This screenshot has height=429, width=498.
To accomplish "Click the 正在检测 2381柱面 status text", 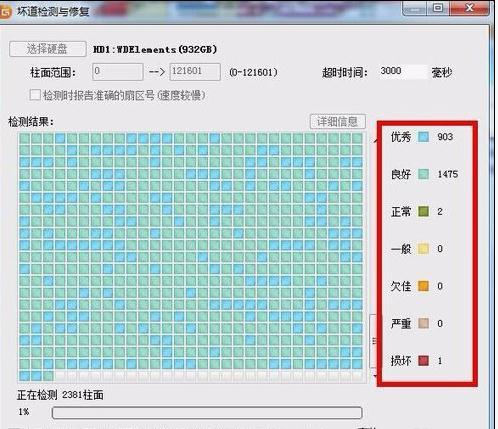I will (x=60, y=395).
